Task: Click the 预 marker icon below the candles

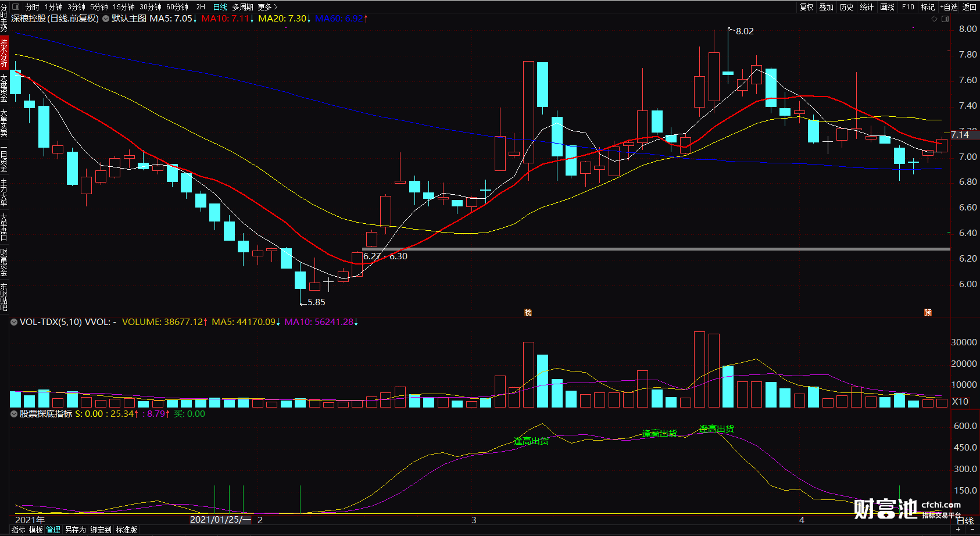Action: (x=928, y=313)
